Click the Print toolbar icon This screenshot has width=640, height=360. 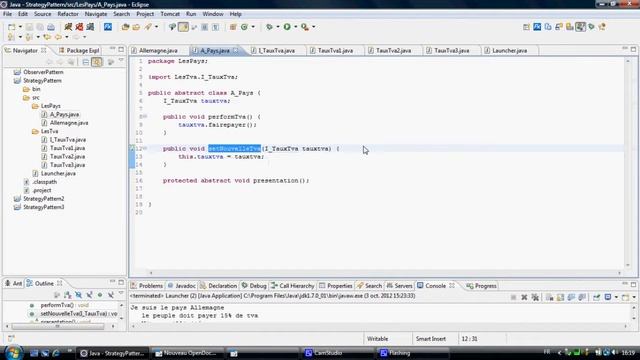51,27
